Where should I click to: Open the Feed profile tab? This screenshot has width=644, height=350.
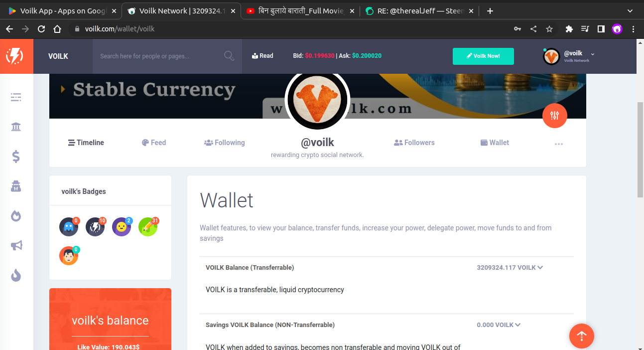(154, 143)
